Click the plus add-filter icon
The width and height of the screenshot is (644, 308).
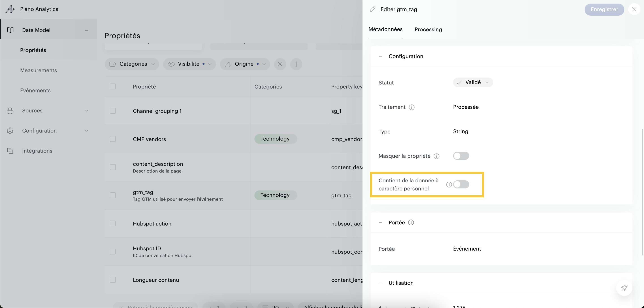click(296, 64)
